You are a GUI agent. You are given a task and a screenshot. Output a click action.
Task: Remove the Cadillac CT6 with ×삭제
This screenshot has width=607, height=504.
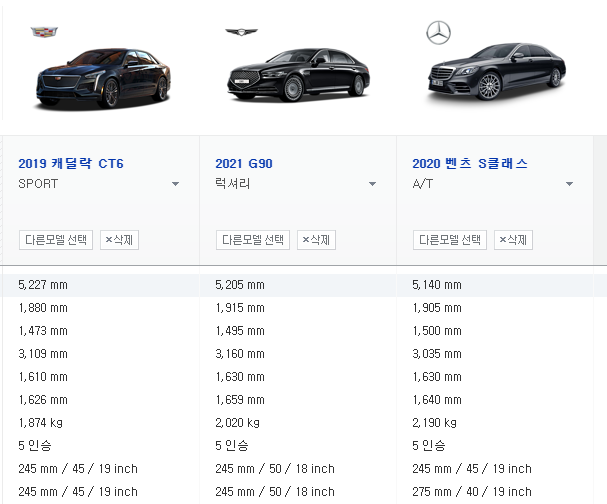[x=120, y=240]
